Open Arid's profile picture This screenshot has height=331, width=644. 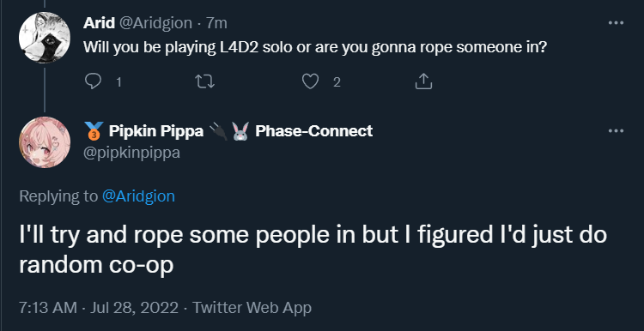[x=45, y=38]
